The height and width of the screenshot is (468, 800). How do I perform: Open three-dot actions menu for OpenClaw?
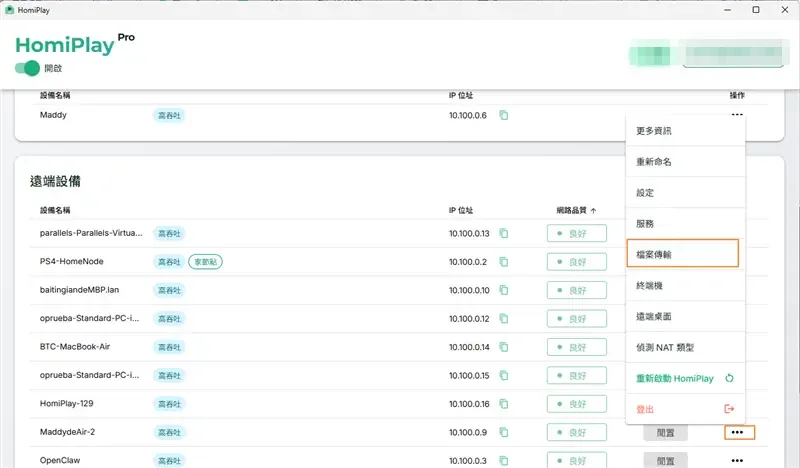(x=737, y=460)
